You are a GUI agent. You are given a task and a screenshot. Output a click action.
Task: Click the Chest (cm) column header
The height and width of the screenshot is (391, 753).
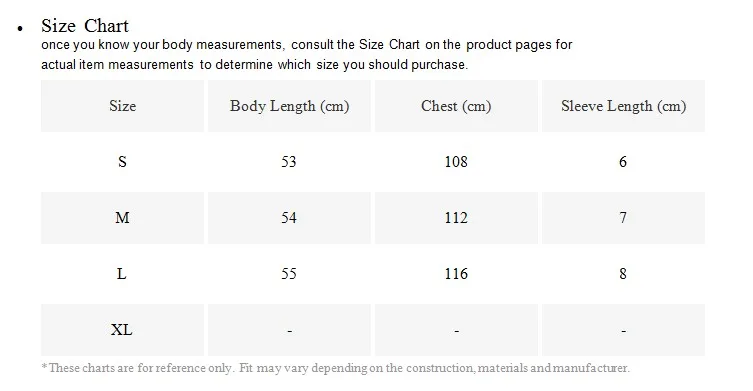click(456, 106)
